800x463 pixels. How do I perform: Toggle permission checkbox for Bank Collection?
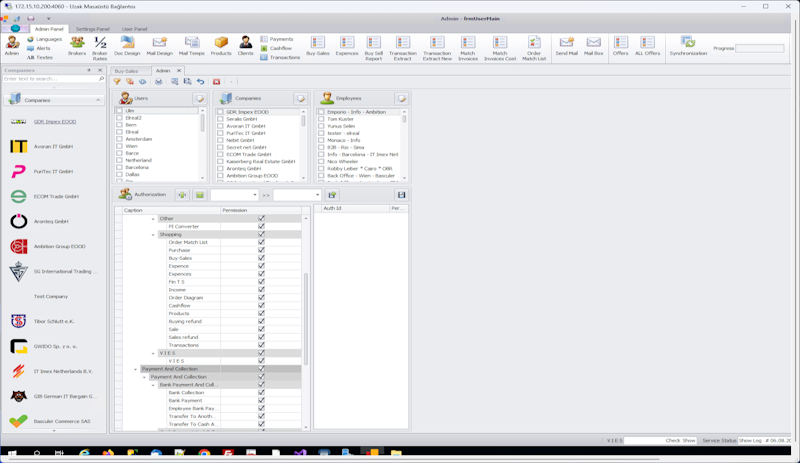261,393
